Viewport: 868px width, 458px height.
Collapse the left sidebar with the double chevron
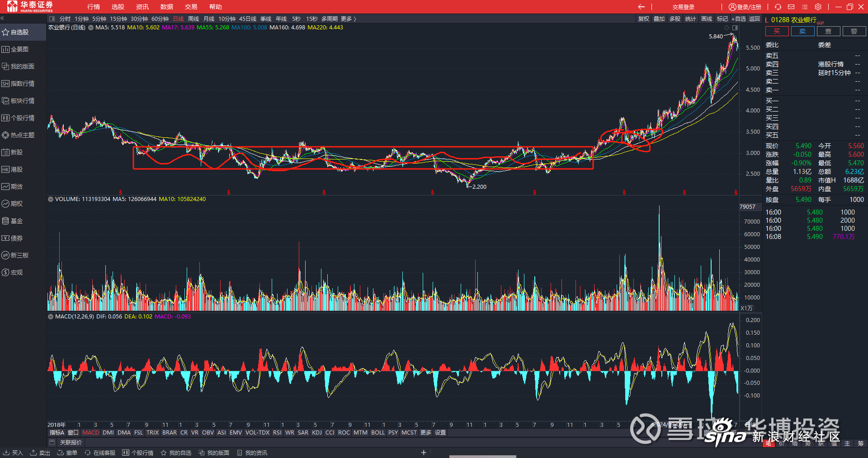coord(2,19)
